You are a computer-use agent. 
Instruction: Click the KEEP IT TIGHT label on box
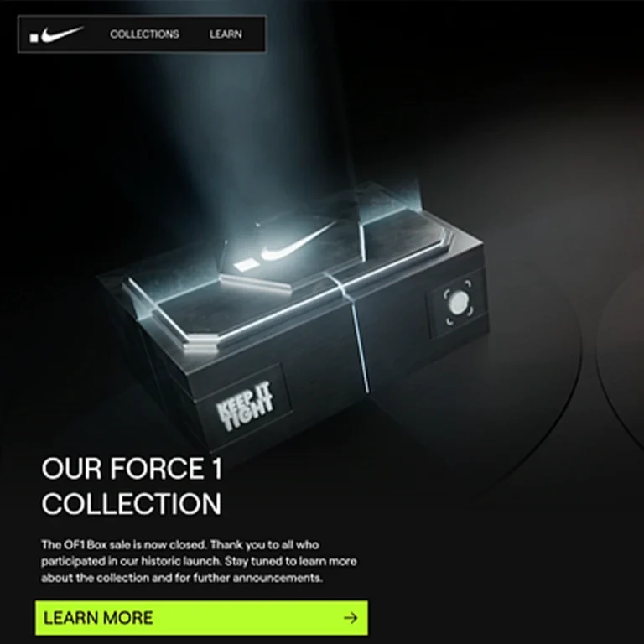(x=244, y=407)
